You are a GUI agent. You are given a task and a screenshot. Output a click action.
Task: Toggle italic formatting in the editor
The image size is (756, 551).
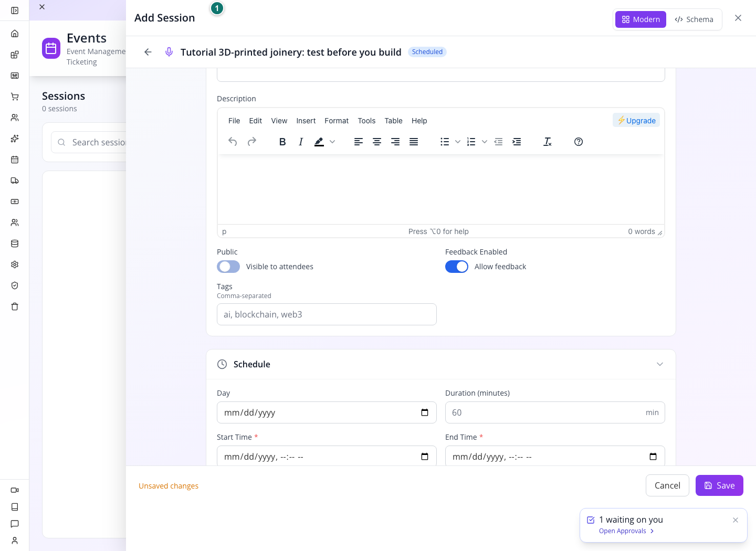(301, 142)
